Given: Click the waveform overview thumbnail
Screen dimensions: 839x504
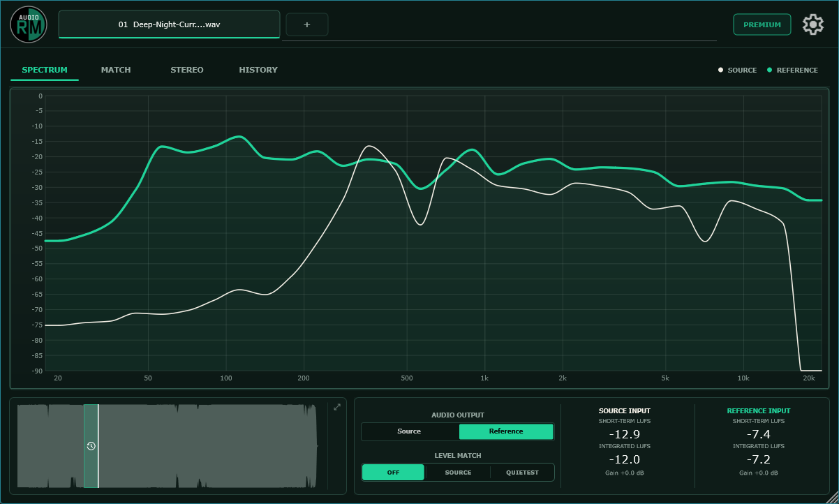Looking at the screenshot, I should point(168,446).
